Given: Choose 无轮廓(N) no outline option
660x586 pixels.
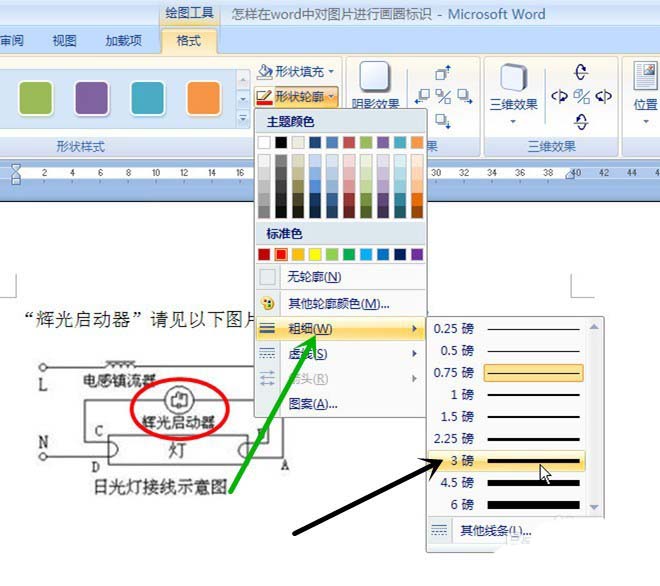Looking at the screenshot, I should [x=341, y=277].
